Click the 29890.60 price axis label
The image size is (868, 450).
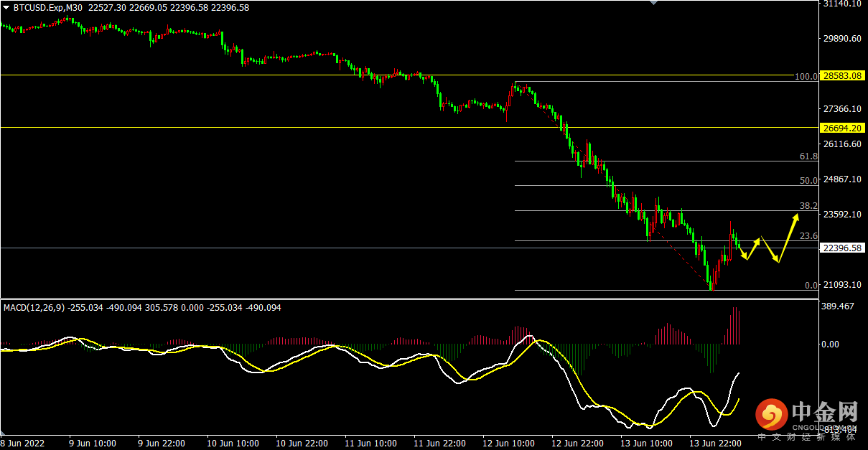click(x=842, y=39)
